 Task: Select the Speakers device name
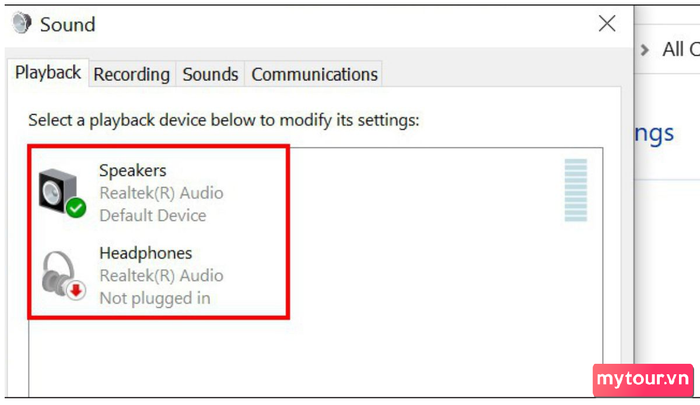point(133,171)
